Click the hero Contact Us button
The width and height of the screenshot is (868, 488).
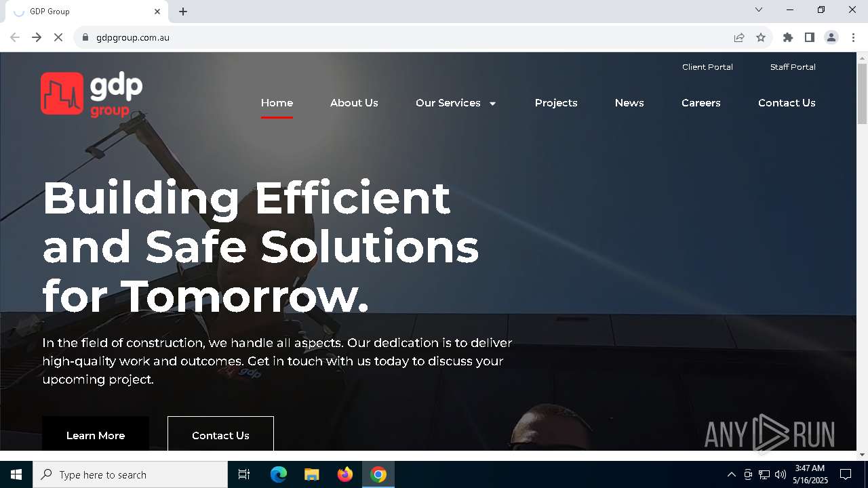pos(220,434)
